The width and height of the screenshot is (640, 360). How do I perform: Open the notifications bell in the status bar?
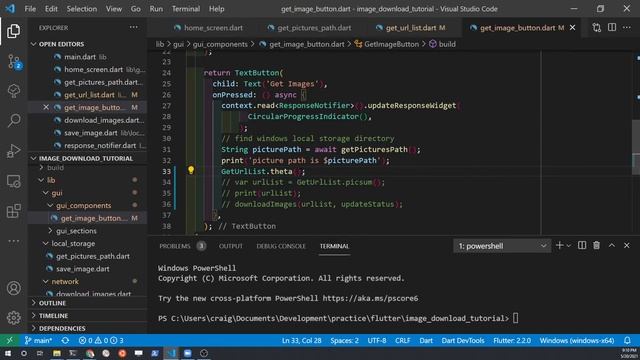(627, 340)
